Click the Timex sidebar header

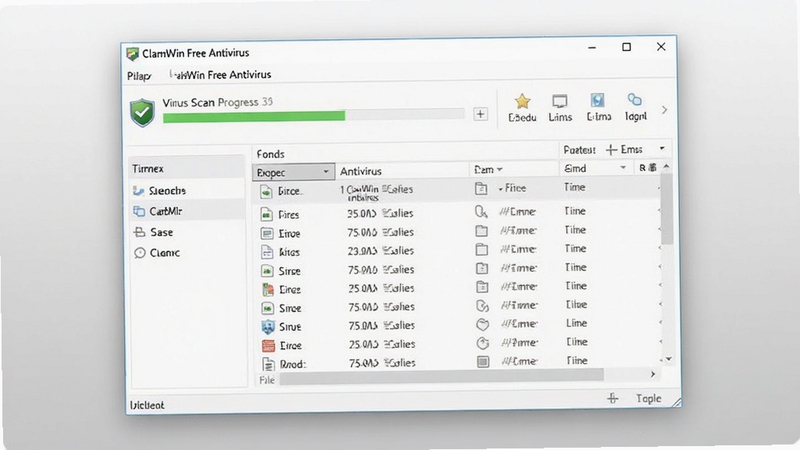[148, 169]
